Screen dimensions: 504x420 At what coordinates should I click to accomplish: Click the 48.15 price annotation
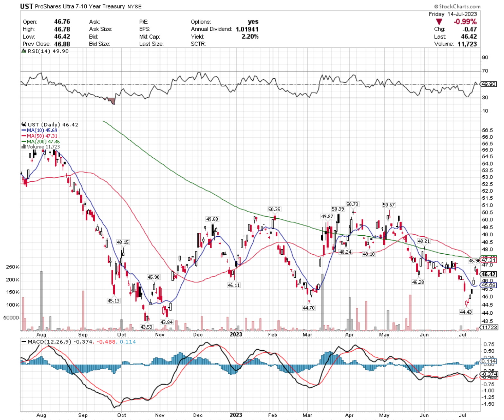[x=123, y=242]
